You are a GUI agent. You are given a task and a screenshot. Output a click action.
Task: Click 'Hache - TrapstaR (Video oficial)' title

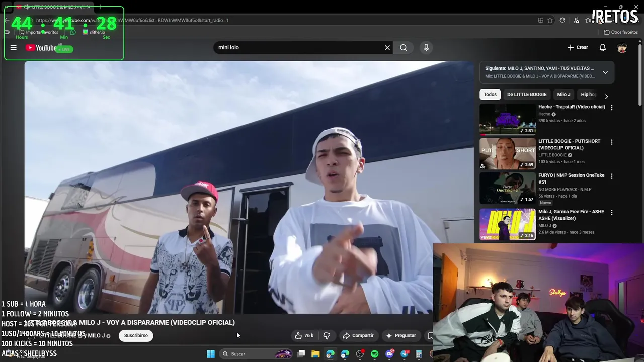(x=572, y=107)
